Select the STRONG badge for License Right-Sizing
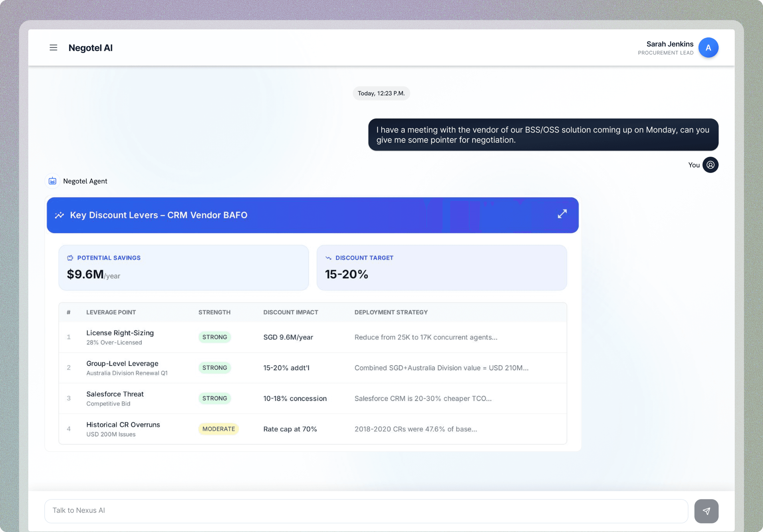 (214, 337)
